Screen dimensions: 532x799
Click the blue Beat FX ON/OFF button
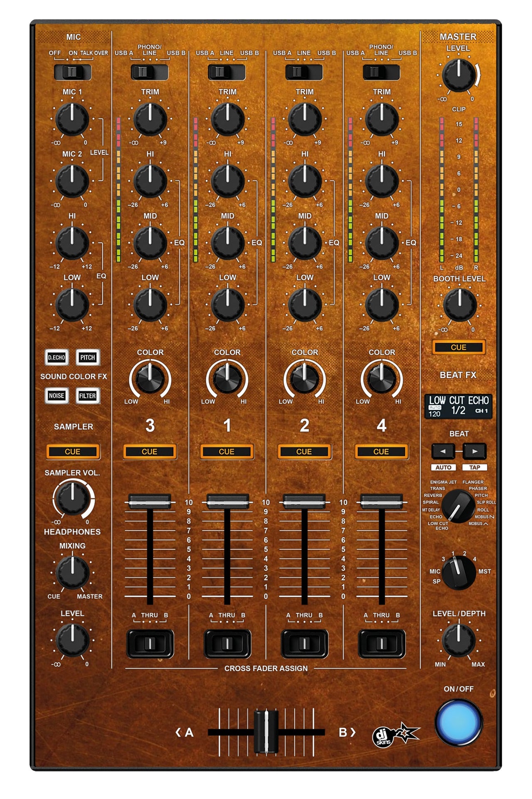click(459, 723)
